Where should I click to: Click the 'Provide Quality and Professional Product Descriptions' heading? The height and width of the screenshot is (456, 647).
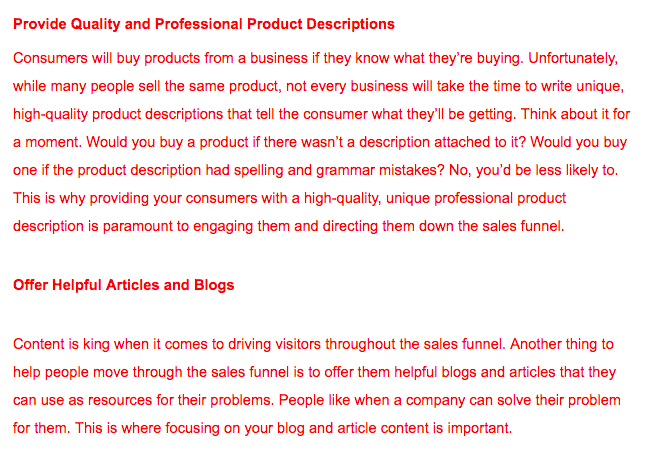[204, 24]
